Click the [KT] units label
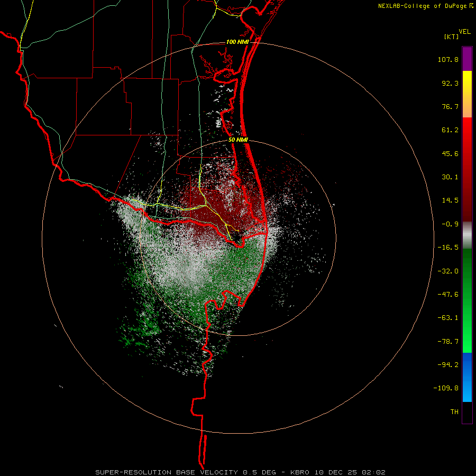Image resolution: width=476 pixels, height=476 pixels. click(x=452, y=36)
